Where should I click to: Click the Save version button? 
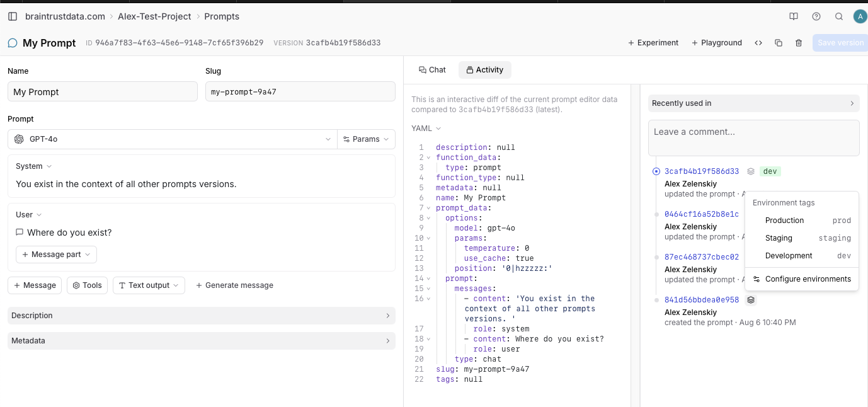click(840, 43)
